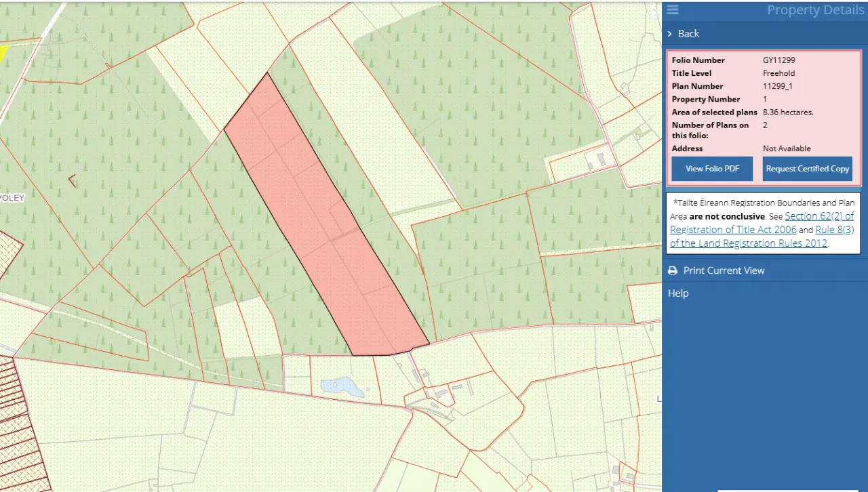The height and width of the screenshot is (492, 868).
Task: Click the plan number value 11299_1
Action: (777, 86)
